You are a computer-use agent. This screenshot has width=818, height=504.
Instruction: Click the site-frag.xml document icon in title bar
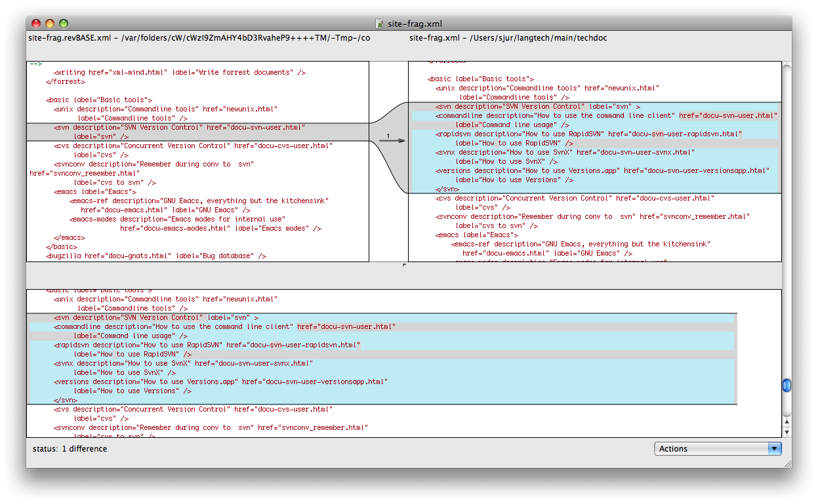[379, 24]
